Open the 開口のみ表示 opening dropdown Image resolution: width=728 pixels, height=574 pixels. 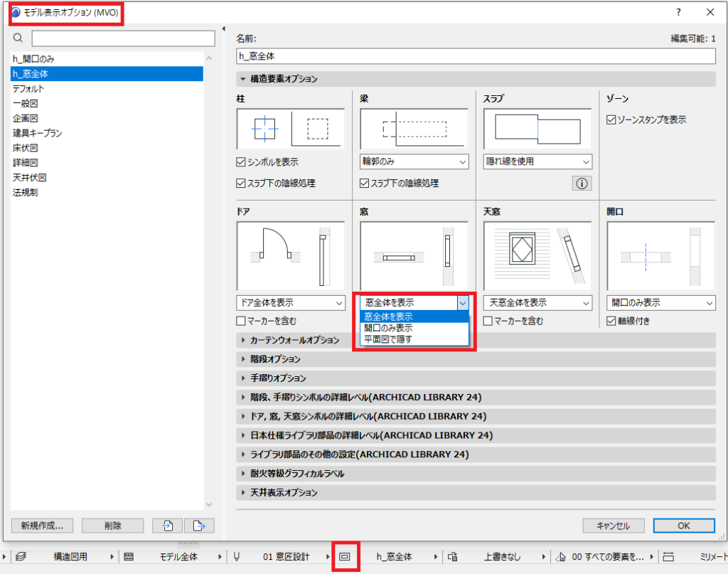pos(661,303)
